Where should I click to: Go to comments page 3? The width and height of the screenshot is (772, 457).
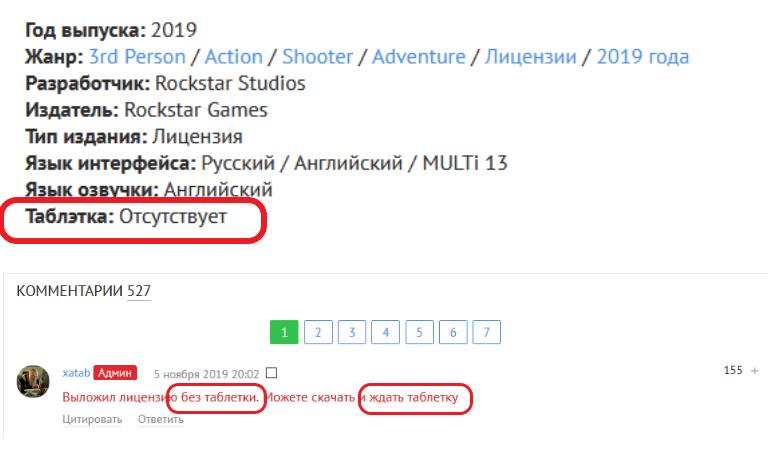[352, 332]
